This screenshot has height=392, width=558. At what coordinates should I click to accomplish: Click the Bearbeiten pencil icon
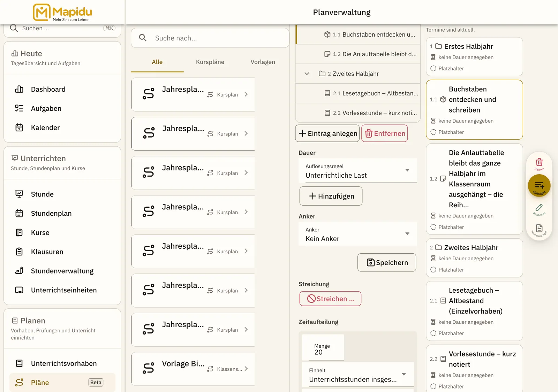click(539, 208)
